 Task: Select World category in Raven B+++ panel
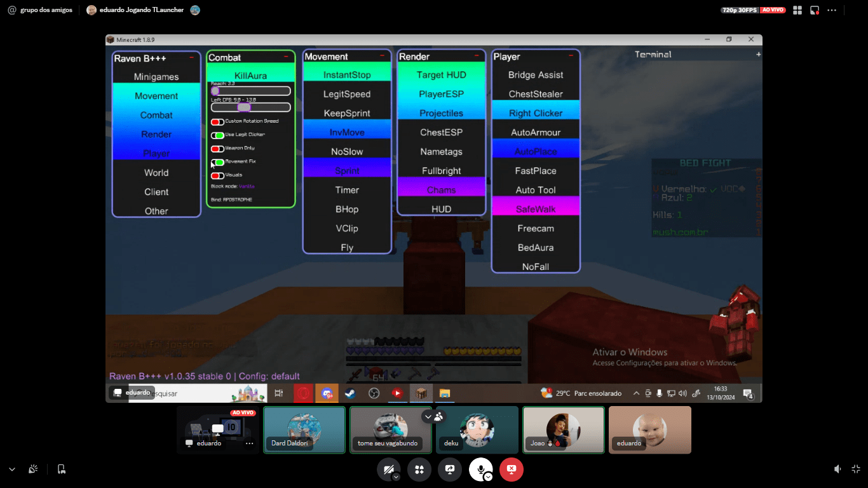(x=156, y=173)
